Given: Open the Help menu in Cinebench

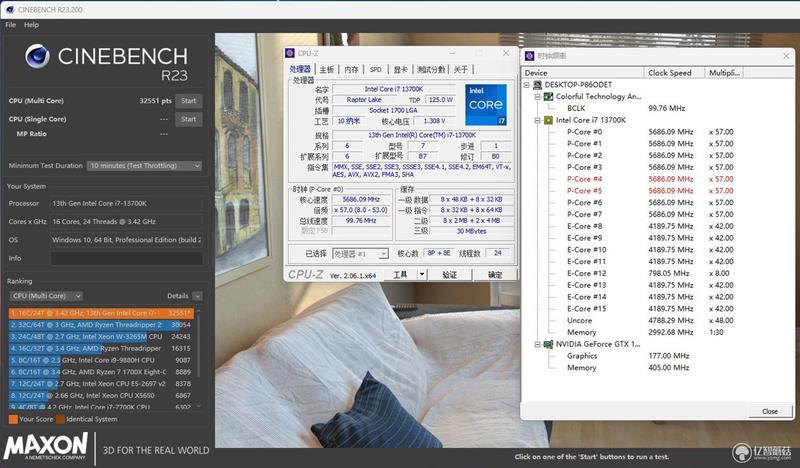Looking at the screenshot, I should pos(31,24).
